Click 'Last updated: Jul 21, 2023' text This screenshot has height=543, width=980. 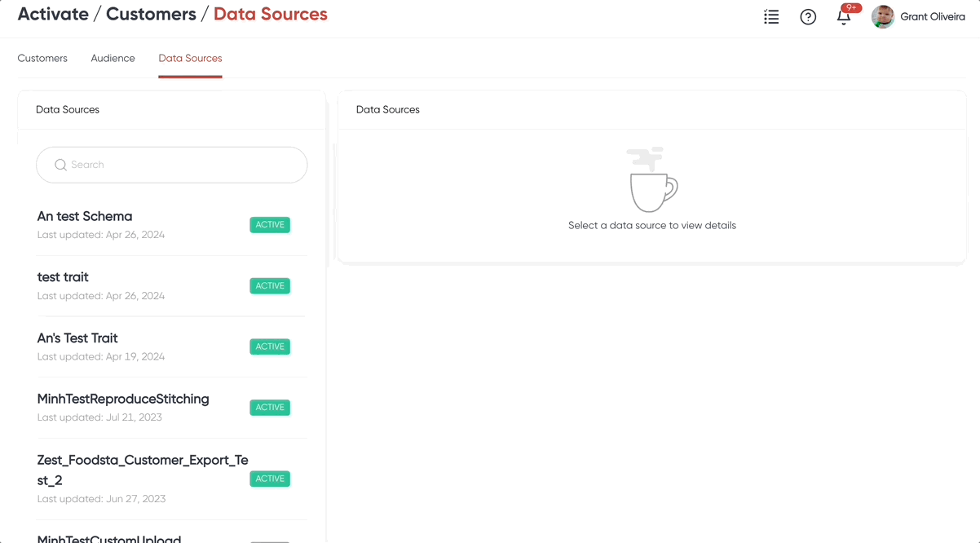coord(99,417)
